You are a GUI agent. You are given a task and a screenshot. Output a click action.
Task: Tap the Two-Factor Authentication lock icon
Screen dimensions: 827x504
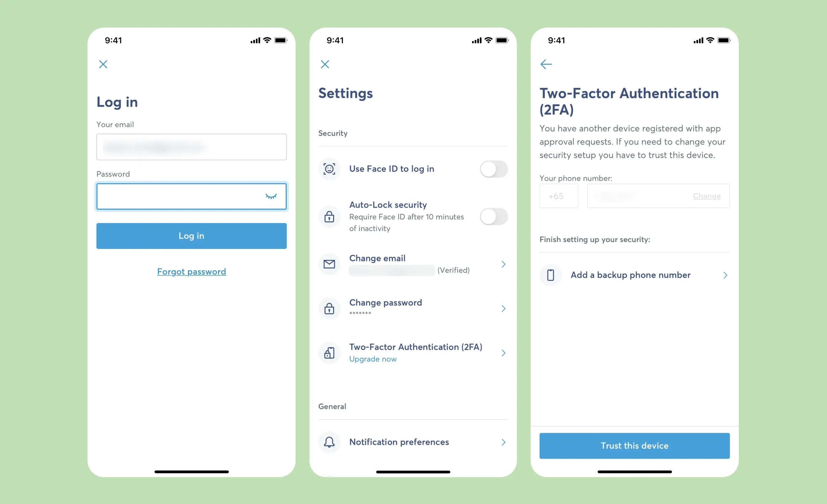[x=330, y=352]
